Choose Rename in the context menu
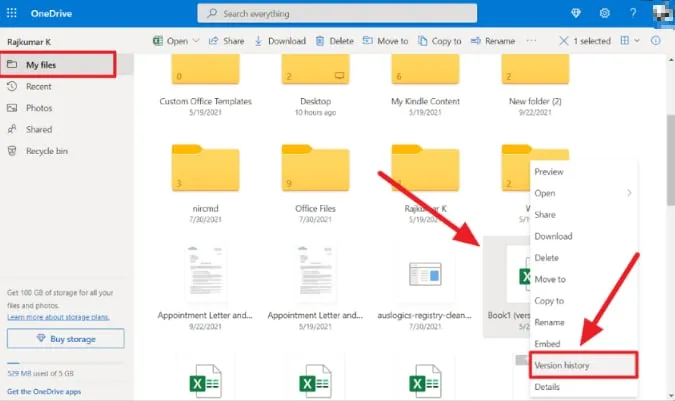Viewport: 675px width, 401px height. point(583,322)
